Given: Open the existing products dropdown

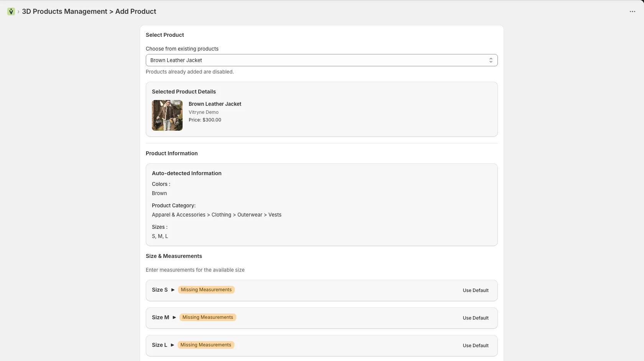Looking at the screenshot, I should 322,60.
